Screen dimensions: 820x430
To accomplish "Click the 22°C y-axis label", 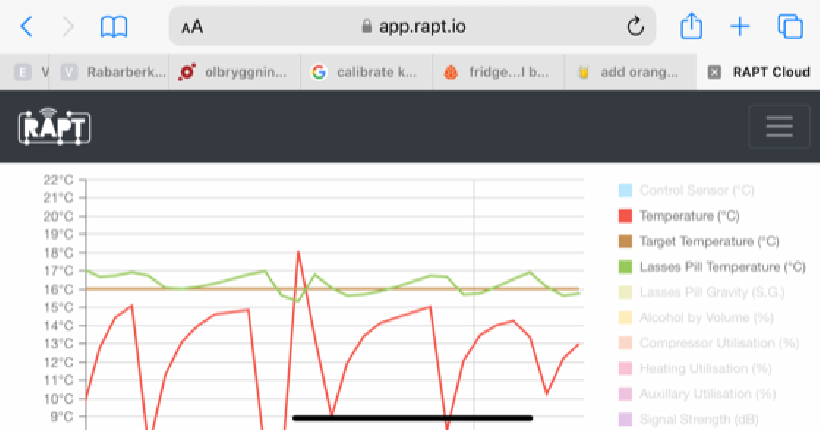I will click(58, 180).
